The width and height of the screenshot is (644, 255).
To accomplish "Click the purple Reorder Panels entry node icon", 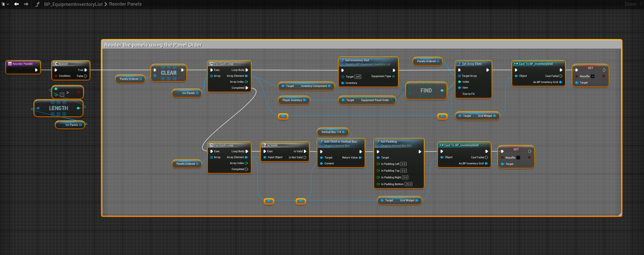I will pyautogui.click(x=10, y=64).
